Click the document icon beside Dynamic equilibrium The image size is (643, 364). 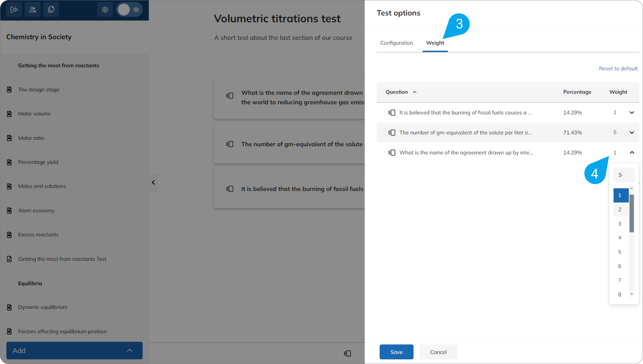(9, 307)
